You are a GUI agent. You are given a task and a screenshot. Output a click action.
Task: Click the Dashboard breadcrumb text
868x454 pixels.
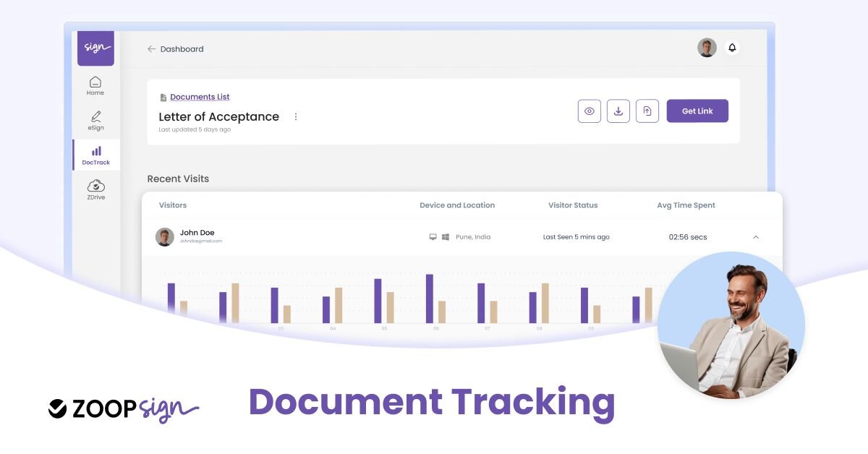point(182,49)
